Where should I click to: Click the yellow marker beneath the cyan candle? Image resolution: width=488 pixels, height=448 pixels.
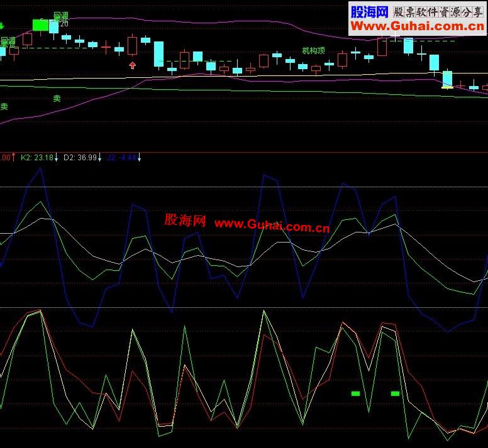click(447, 88)
